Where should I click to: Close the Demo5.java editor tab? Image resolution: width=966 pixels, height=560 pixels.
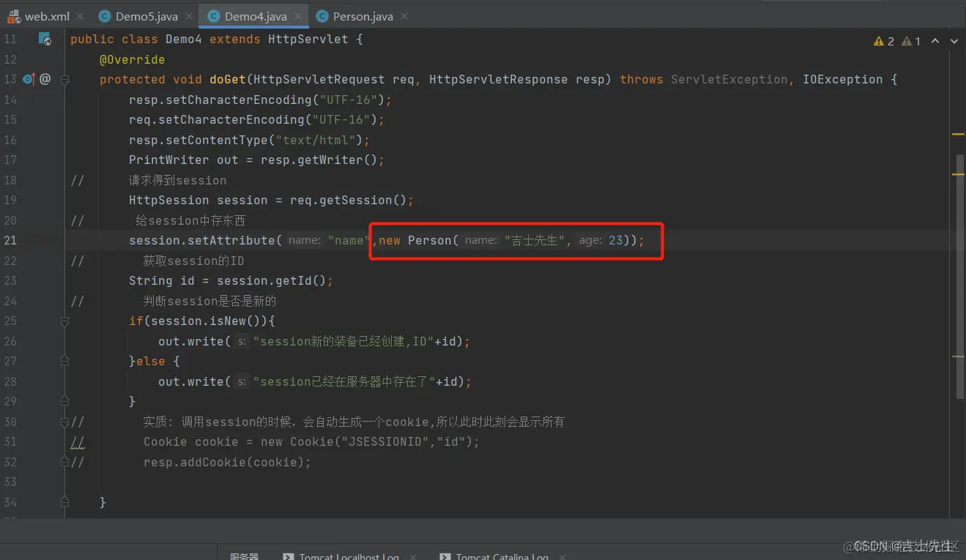(188, 16)
